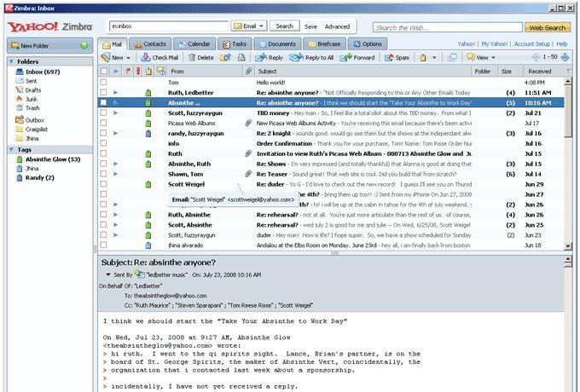Click the Reply to All toolbar button
Screen dimensions: 580x392
[311, 58]
